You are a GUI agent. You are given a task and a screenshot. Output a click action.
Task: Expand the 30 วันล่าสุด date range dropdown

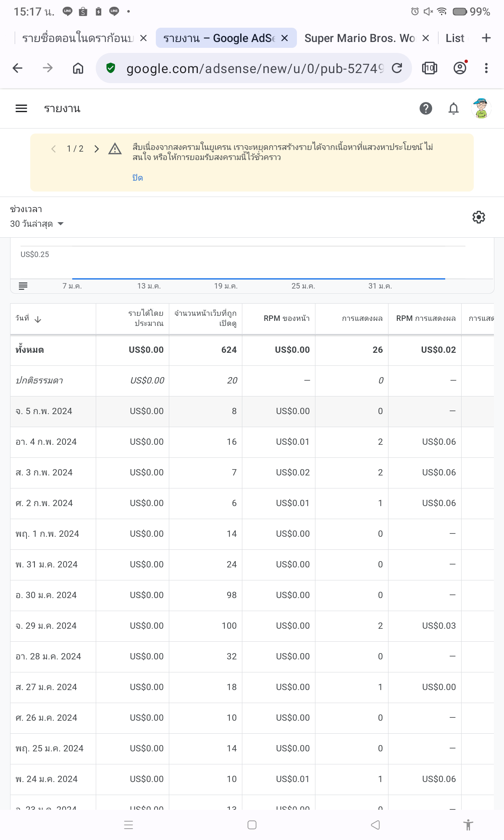pyautogui.click(x=37, y=224)
